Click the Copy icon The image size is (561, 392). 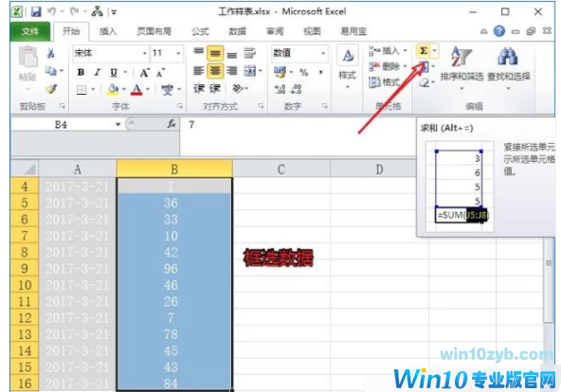click(51, 71)
